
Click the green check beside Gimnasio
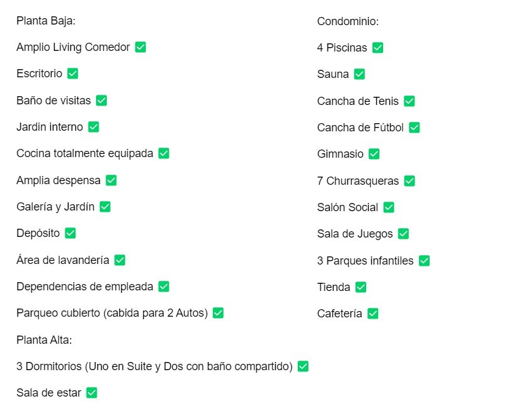click(x=374, y=154)
